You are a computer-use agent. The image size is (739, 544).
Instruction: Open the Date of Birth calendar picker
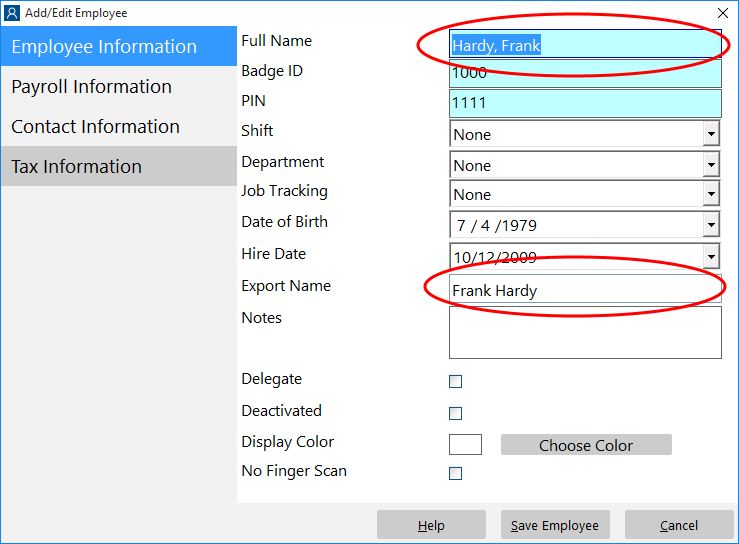coord(711,225)
